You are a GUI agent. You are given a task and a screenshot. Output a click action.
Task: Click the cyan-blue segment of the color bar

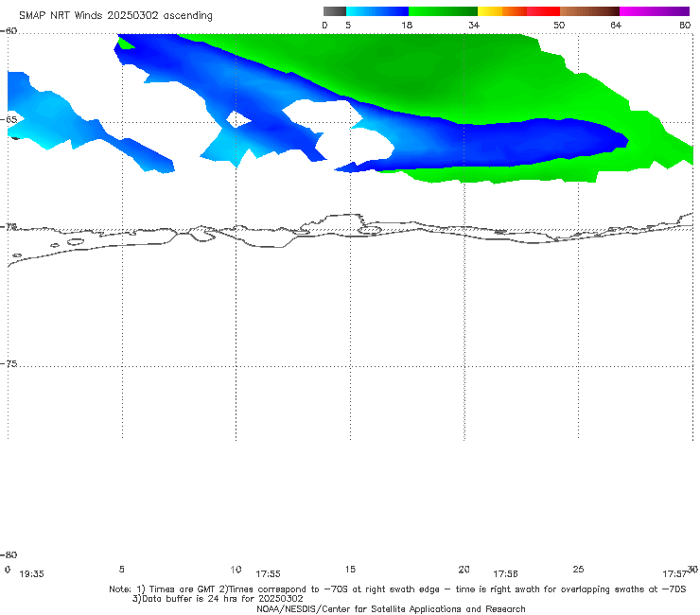click(377, 11)
